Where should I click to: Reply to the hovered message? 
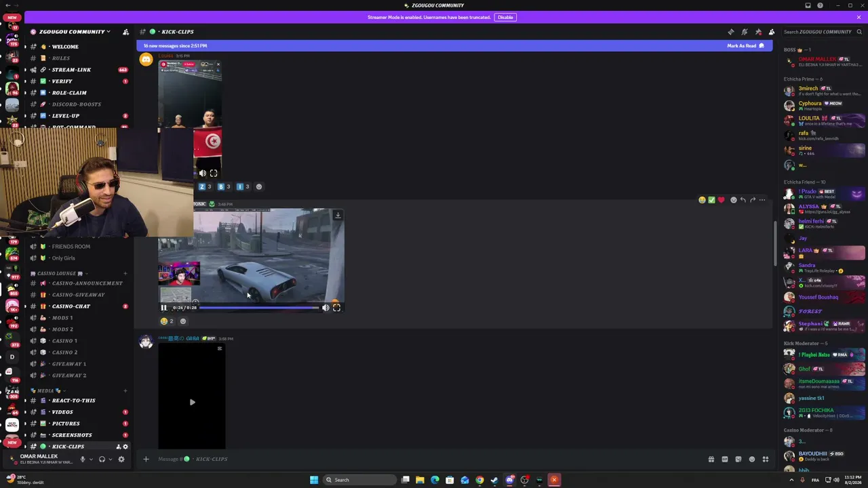pyautogui.click(x=743, y=200)
